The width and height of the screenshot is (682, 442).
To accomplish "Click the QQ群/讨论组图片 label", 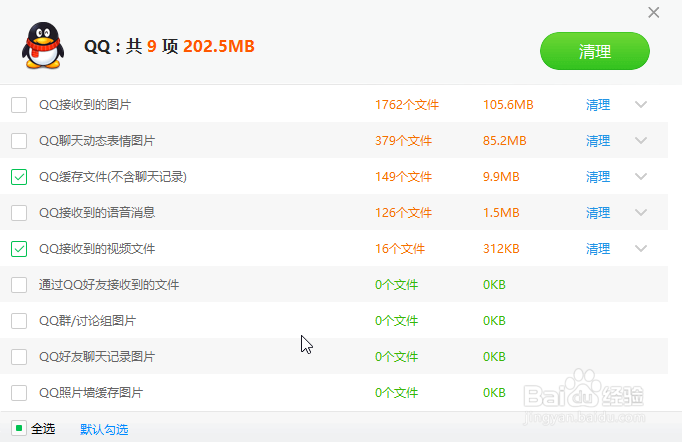I will [87, 321].
